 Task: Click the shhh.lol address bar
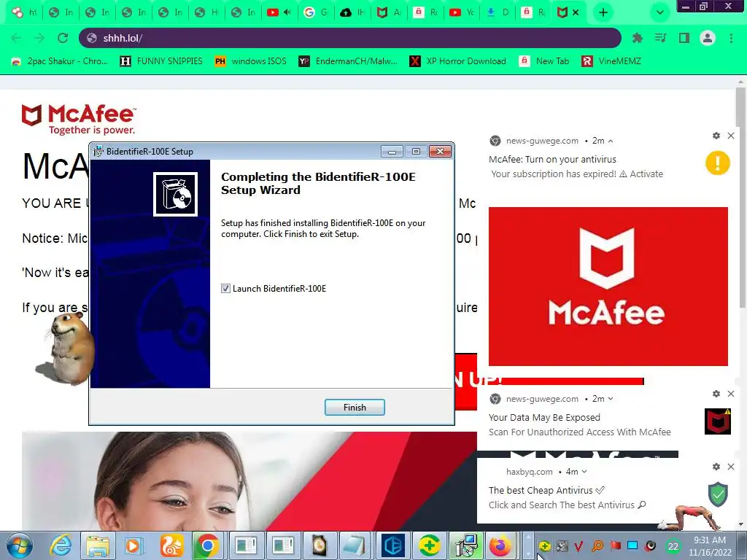click(x=350, y=38)
